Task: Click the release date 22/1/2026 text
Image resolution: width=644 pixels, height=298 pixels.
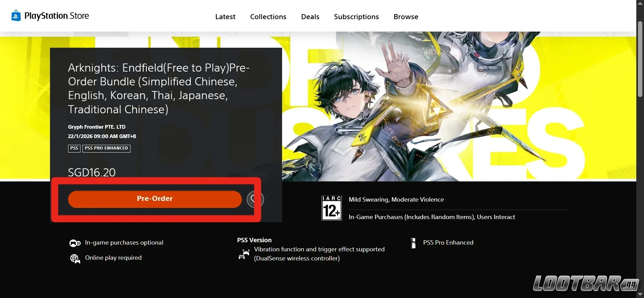Action: click(x=102, y=136)
